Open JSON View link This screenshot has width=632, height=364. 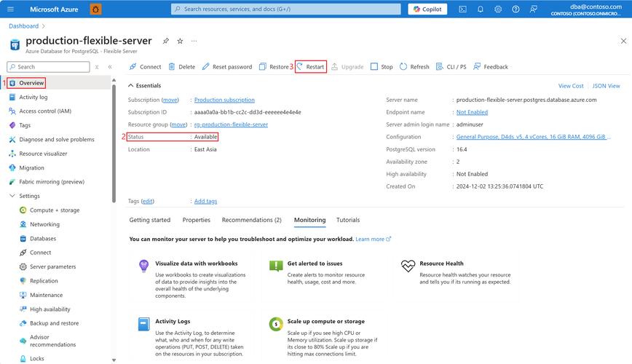click(x=606, y=86)
